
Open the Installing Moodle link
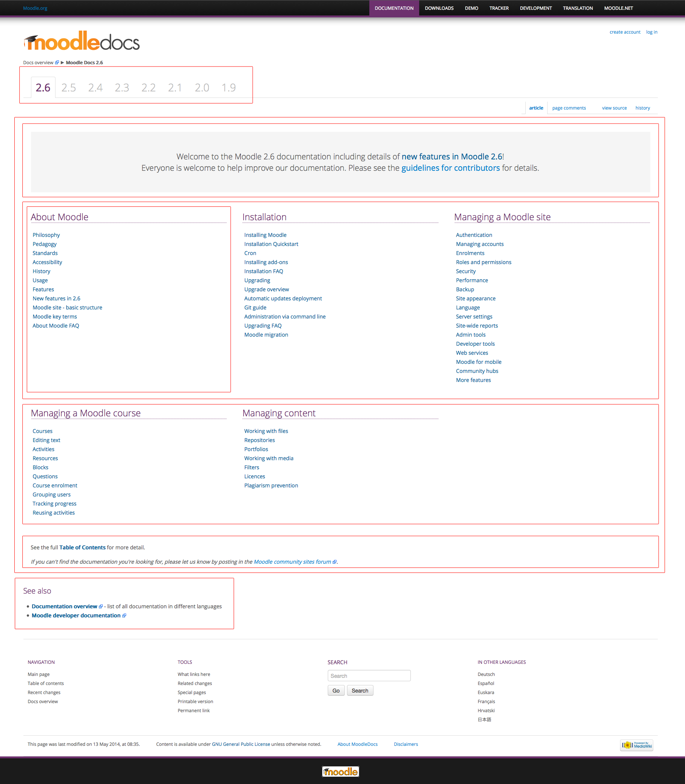265,235
